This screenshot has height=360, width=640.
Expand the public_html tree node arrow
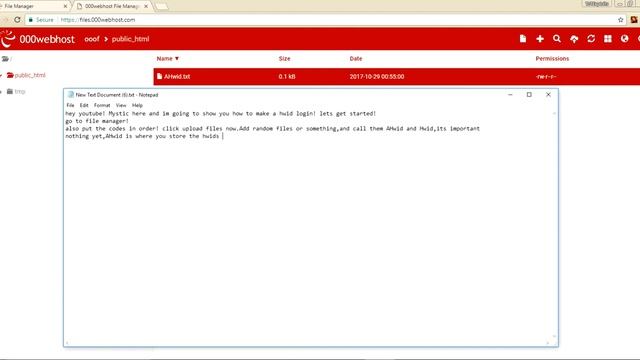pyautogui.click(x=2, y=75)
